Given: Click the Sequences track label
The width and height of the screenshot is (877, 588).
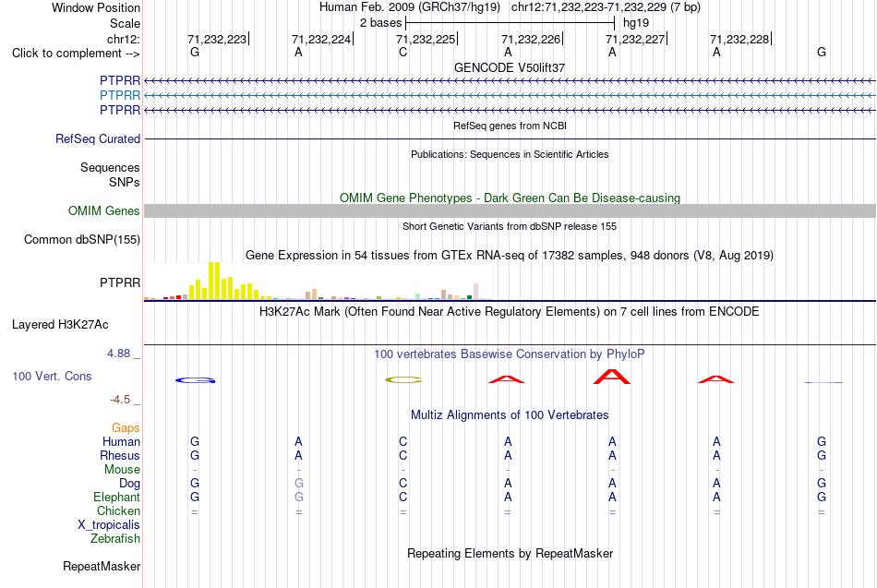Looking at the screenshot, I should 110,167.
